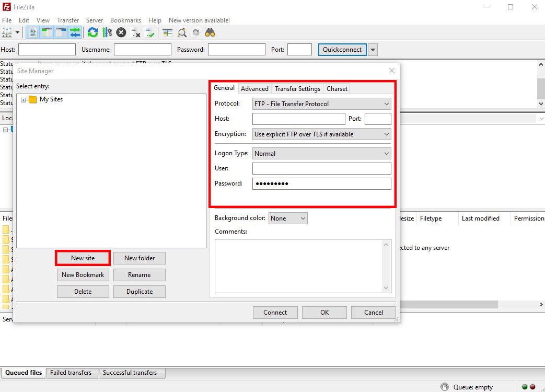
Task: Click the binoculars file search icon
Action: (210, 32)
